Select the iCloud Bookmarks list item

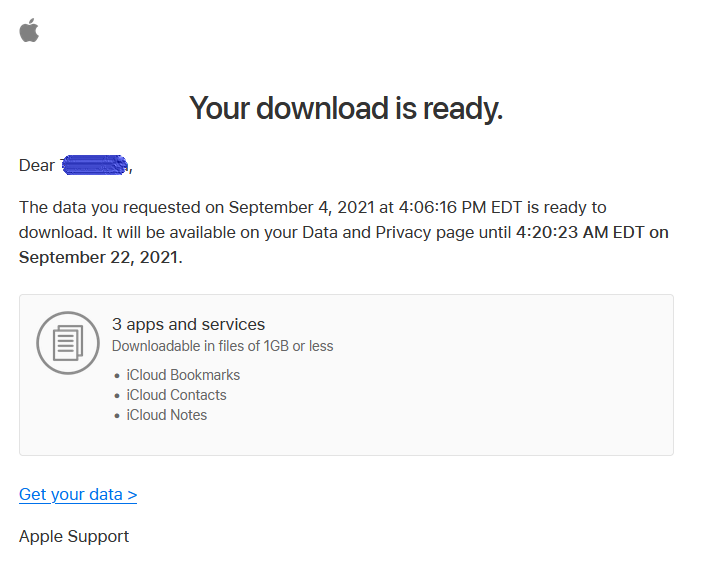[183, 375]
